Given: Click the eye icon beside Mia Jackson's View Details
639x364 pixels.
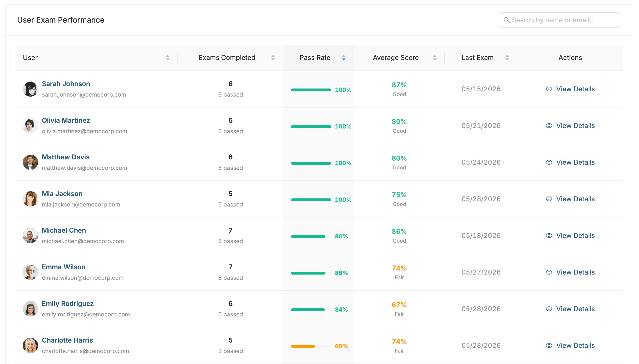Looking at the screenshot, I should (549, 199).
